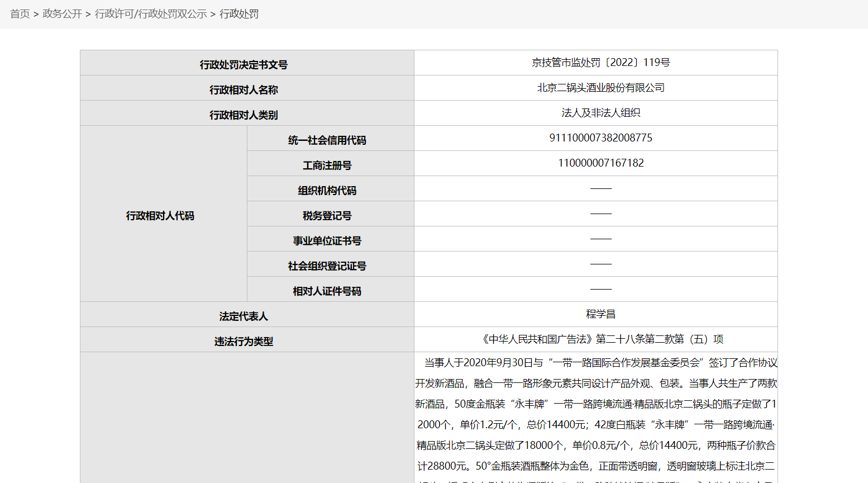This screenshot has height=483, width=868.
Task: Select representative name 程学昌
Action: coord(601,314)
